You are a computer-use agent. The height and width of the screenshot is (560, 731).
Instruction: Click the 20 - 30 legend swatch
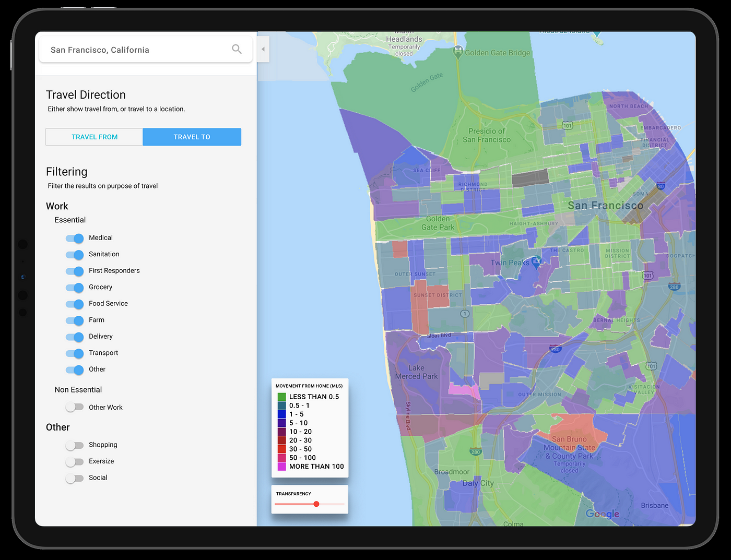[x=282, y=440]
